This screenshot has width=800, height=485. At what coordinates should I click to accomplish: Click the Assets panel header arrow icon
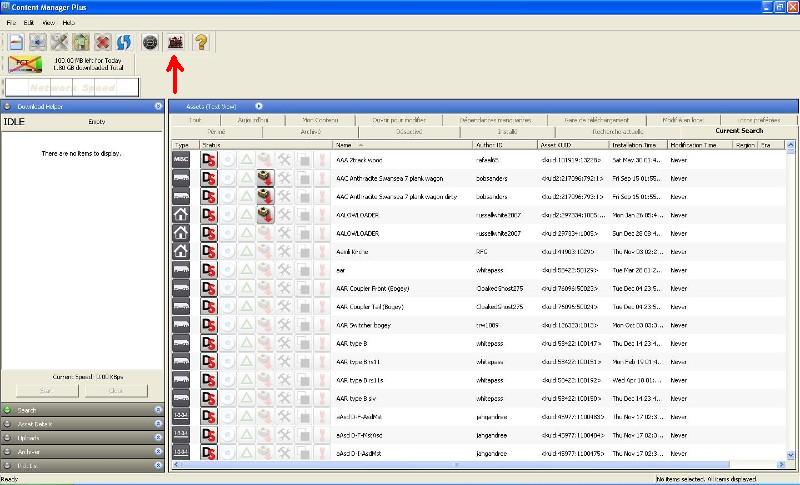click(259, 106)
